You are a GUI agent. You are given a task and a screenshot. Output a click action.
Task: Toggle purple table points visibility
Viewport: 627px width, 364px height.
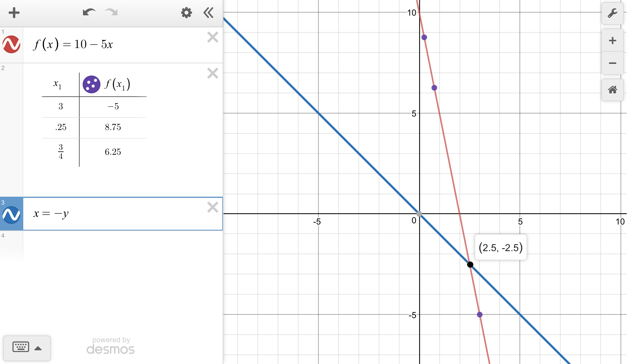(x=91, y=84)
